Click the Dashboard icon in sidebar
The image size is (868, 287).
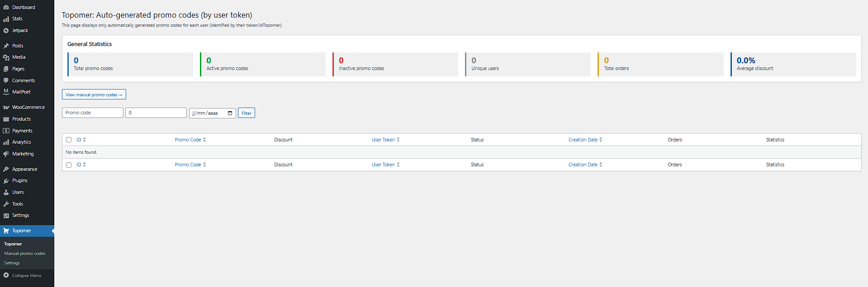6,7
